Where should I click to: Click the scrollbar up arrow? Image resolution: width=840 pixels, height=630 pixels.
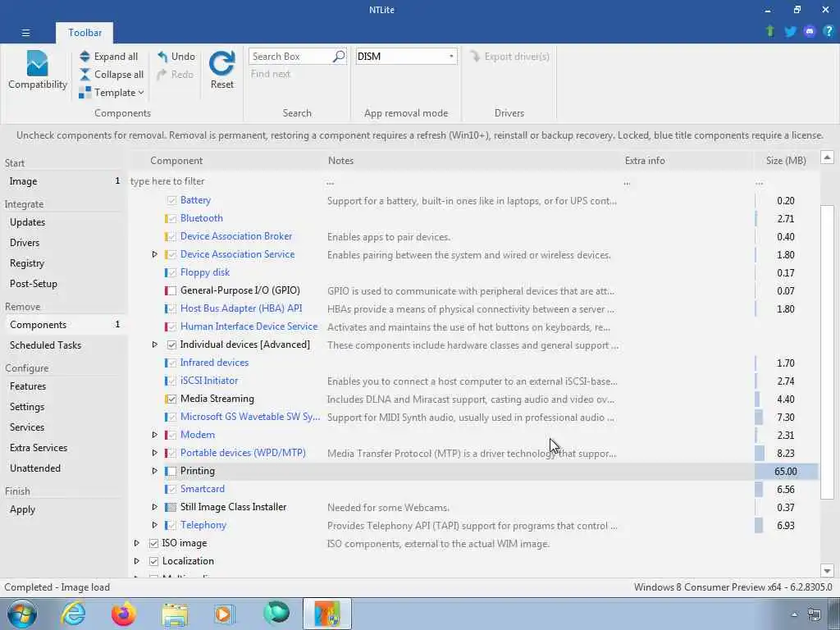point(827,157)
